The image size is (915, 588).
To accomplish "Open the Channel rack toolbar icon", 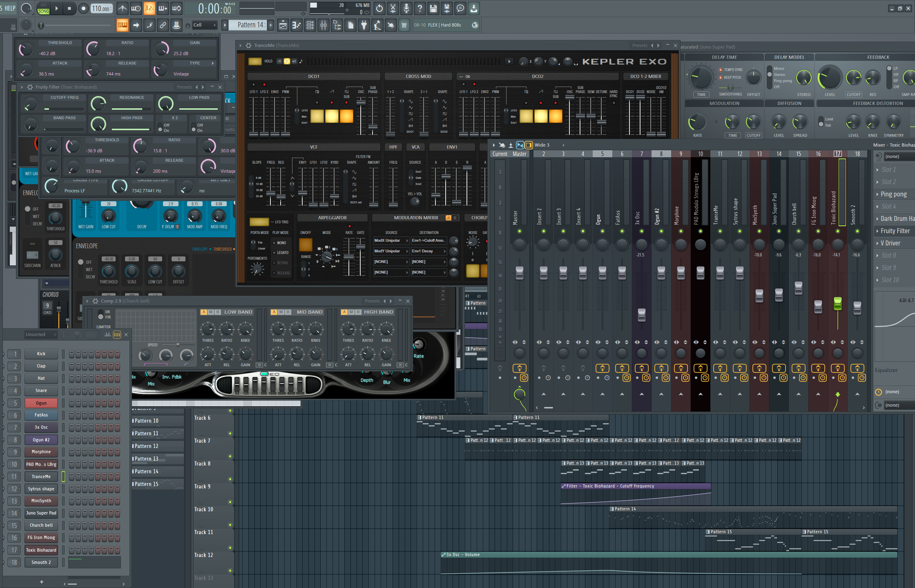I will pos(310,25).
